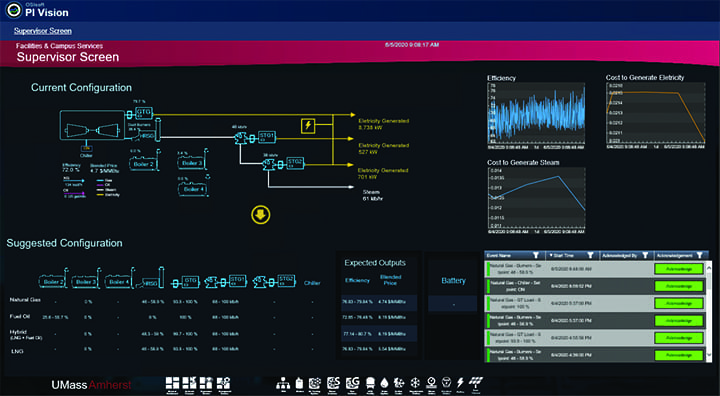
Task: Click the first four-square dashboard icon at bottom
Action: tap(173, 384)
